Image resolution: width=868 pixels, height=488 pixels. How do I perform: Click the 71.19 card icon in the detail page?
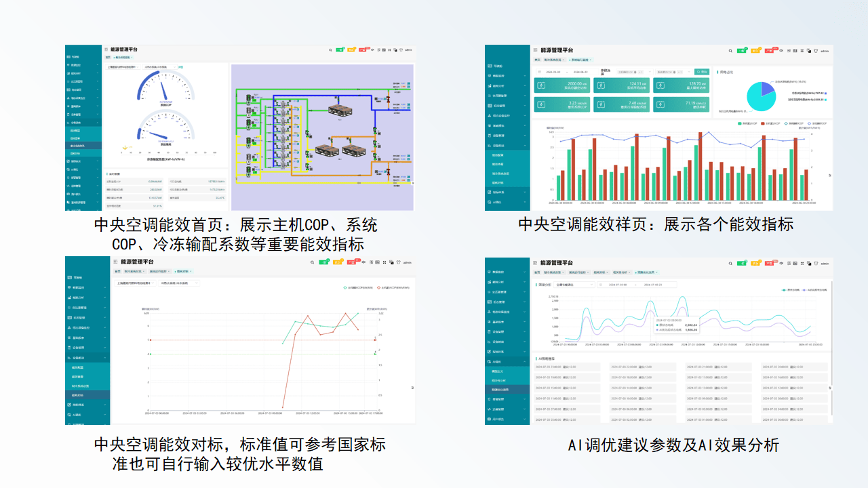660,104
